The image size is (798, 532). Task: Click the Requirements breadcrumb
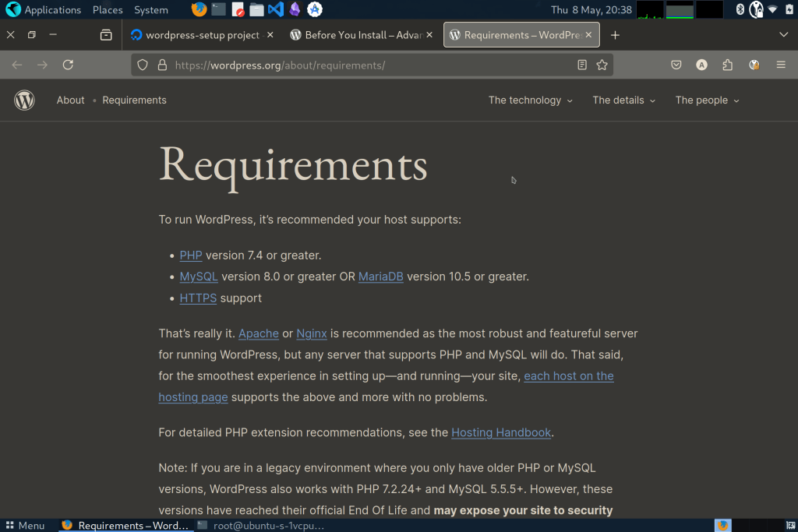coord(134,100)
